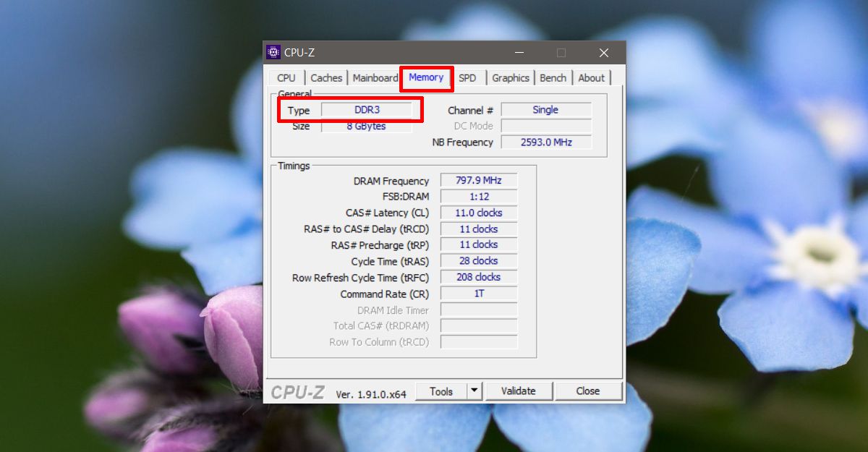Click the NB Frequency label
Screen dimensions: 868x452
pyautogui.click(x=463, y=142)
